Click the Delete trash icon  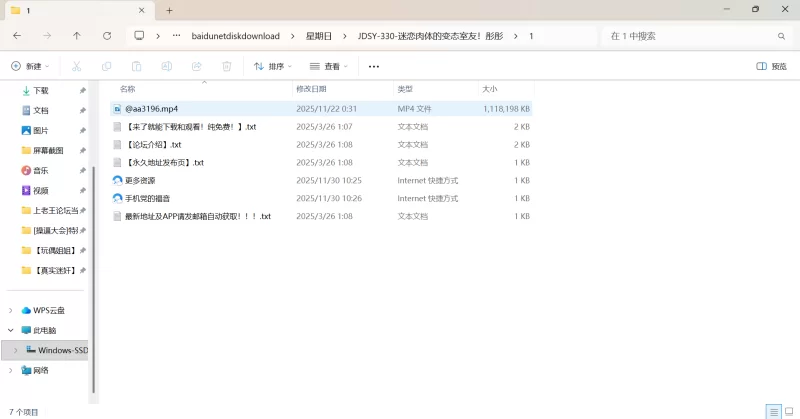click(x=226, y=66)
